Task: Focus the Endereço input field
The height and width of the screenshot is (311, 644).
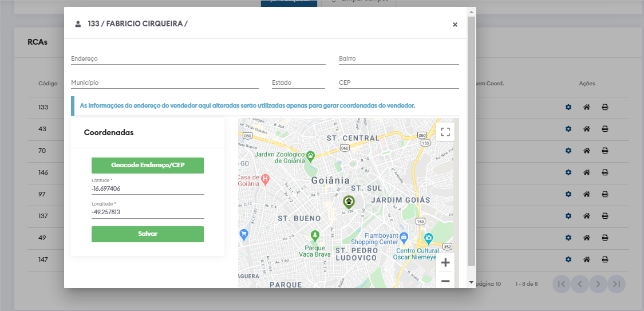Action: [198, 58]
